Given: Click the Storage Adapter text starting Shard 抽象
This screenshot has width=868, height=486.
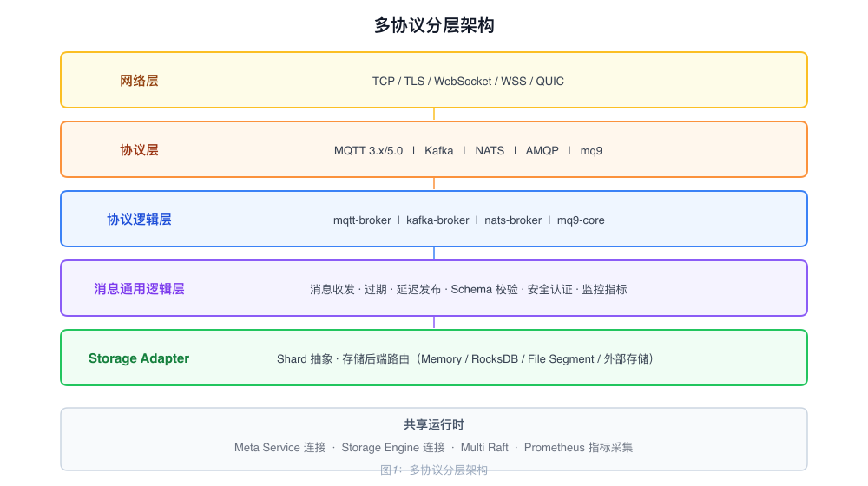Looking at the screenshot, I should point(465,359).
